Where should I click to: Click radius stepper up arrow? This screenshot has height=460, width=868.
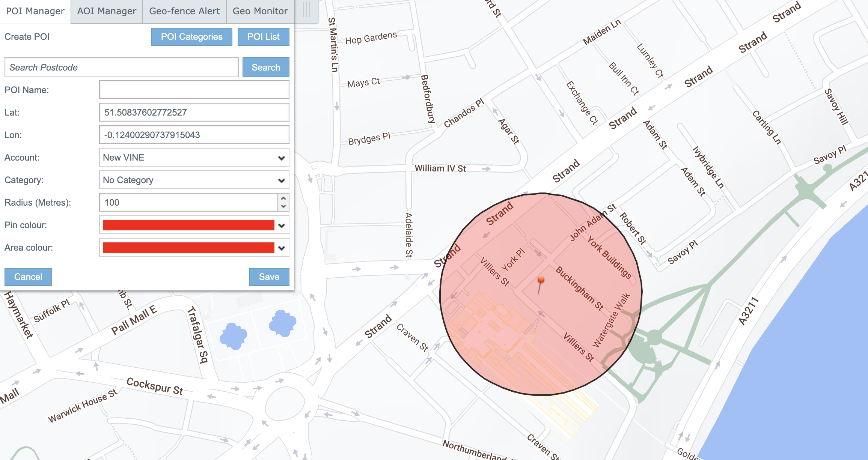283,198
